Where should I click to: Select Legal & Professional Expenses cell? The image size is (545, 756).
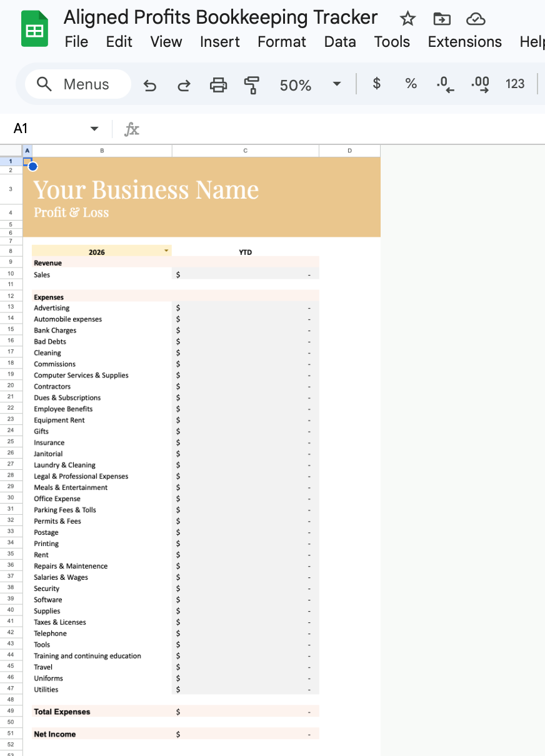[x=102, y=477]
